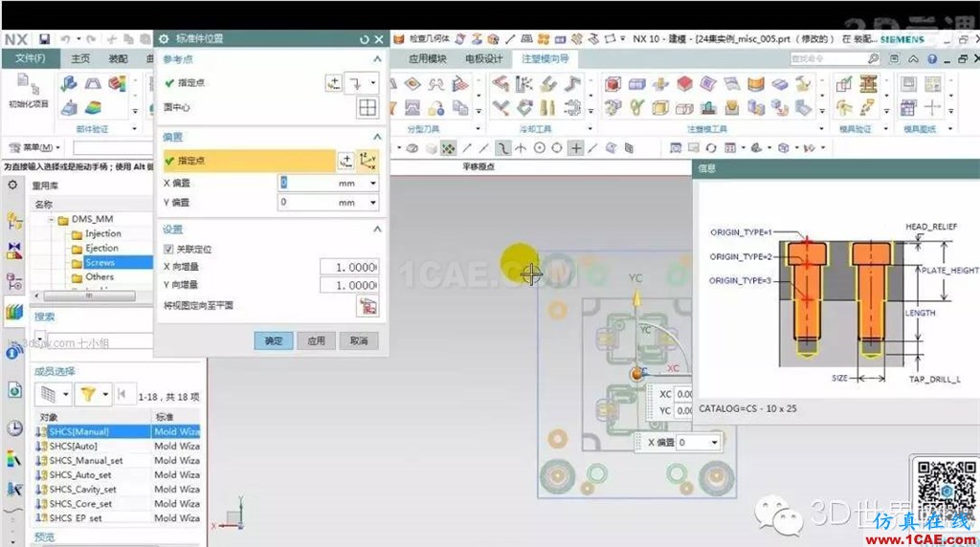
Task: Click the funnel filter icon in 成员选择
Action: (87, 394)
